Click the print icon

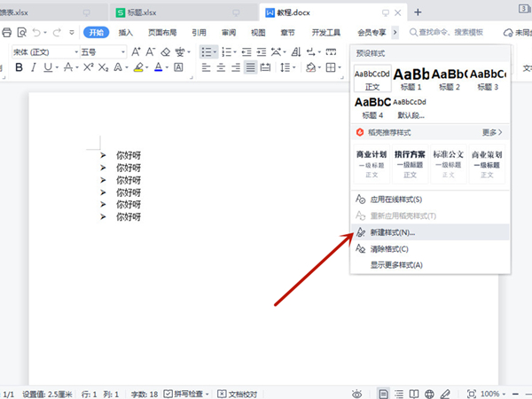pyautogui.click(x=7, y=32)
